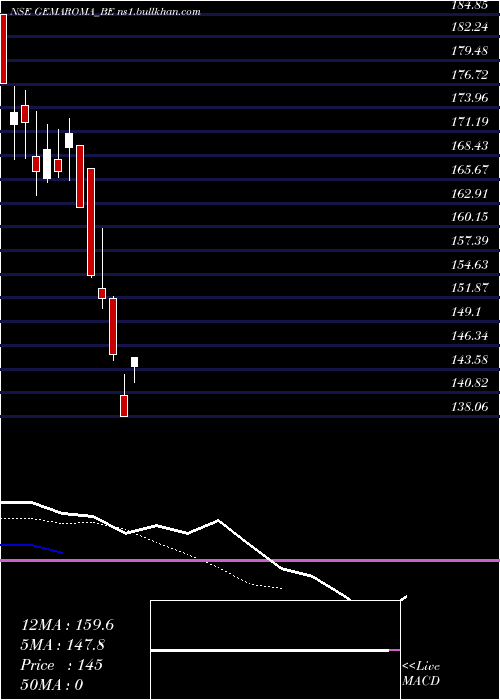Viewport: 500px width, 700px height.
Task: Click the 146.34 price axis label
Action: click(470, 336)
